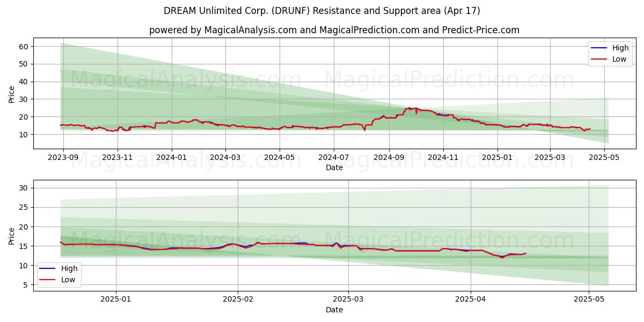Click the '2024-01' x-axis label on the top chart
The height and width of the screenshot is (322, 644).
172,158
